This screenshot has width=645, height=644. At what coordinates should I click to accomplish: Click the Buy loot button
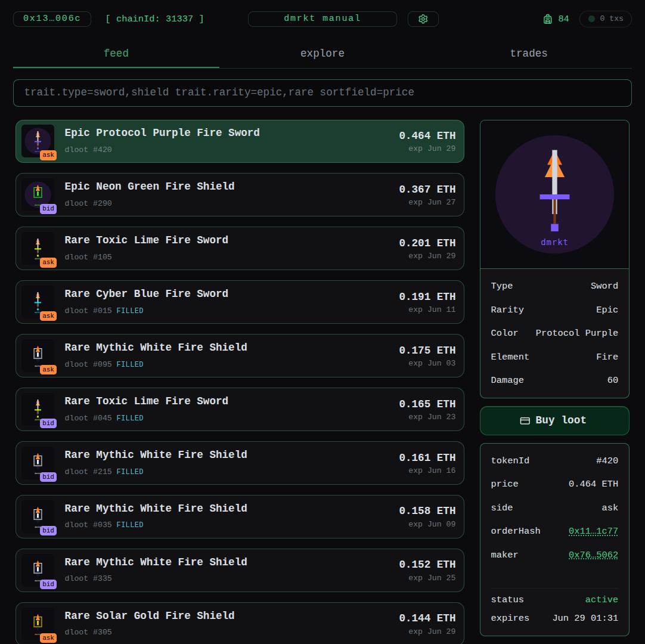click(554, 420)
